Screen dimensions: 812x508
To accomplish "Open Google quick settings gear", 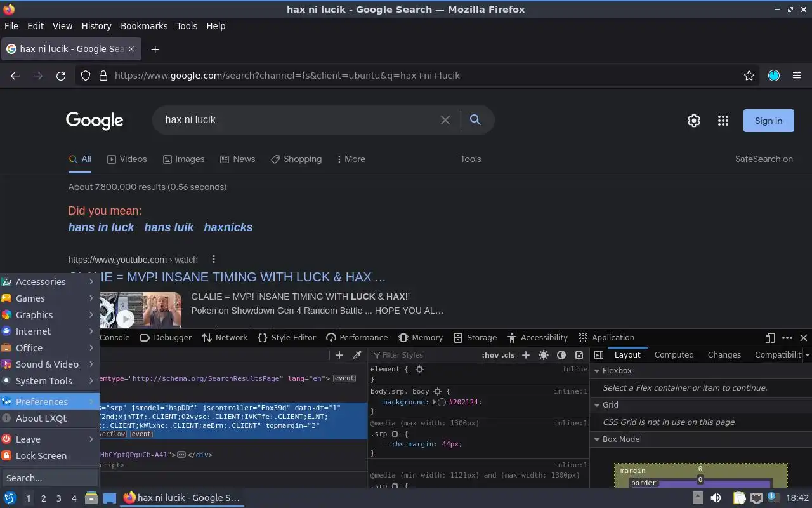I will tap(694, 121).
